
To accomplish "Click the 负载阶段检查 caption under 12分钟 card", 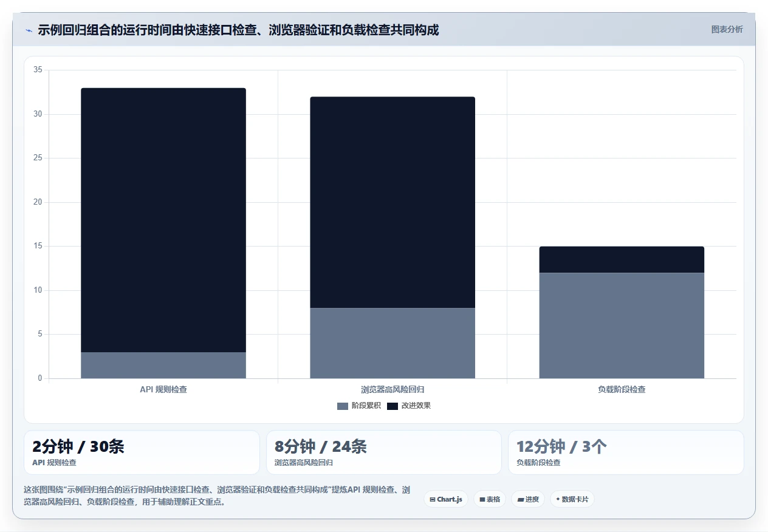I will [x=538, y=463].
